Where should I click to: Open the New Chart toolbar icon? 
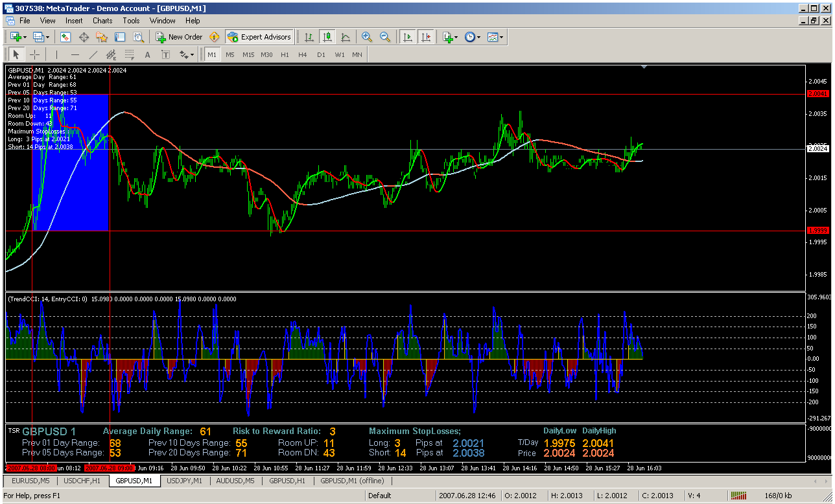tap(15, 37)
